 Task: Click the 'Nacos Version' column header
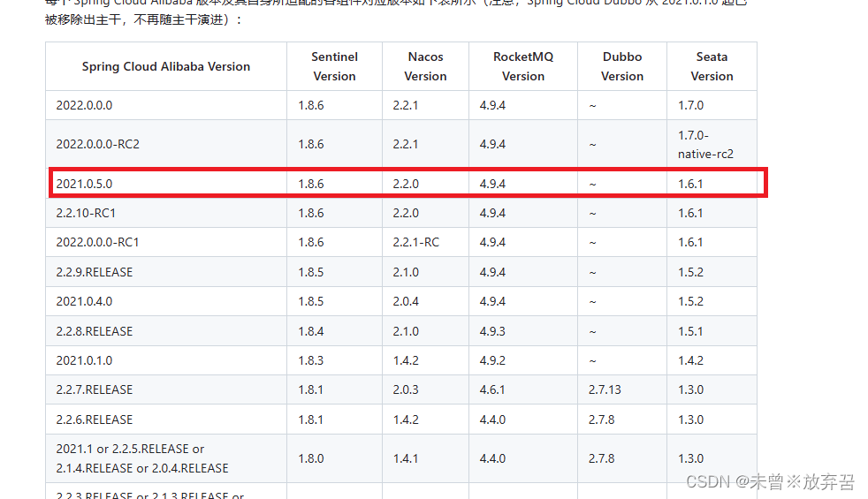(x=425, y=66)
